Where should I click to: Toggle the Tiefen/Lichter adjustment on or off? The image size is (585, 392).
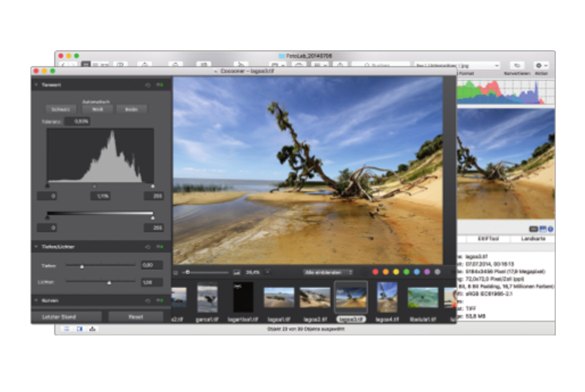click(x=160, y=247)
